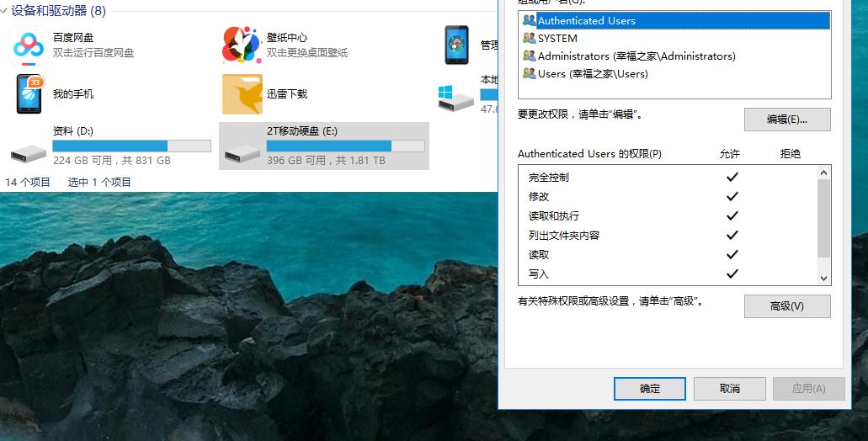Open the 百度网盘 cloud drive icon

point(29,45)
